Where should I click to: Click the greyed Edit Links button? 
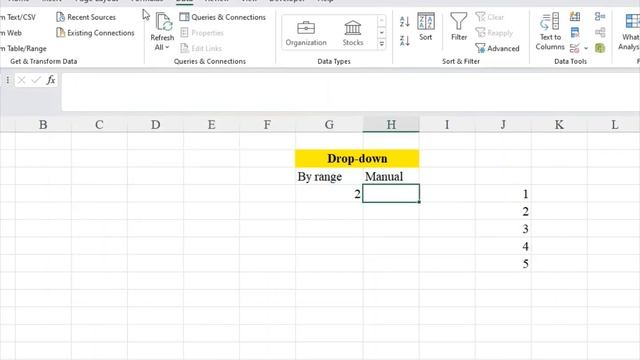[201, 48]
